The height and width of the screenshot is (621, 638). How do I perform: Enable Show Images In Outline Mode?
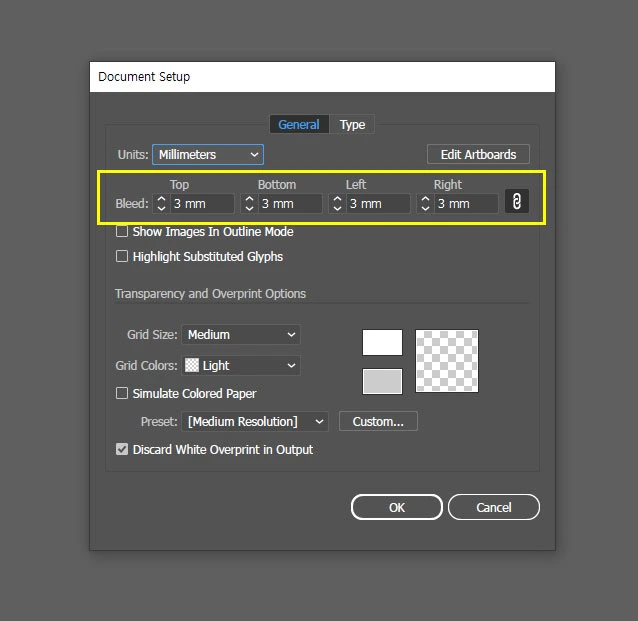[122, 232]
